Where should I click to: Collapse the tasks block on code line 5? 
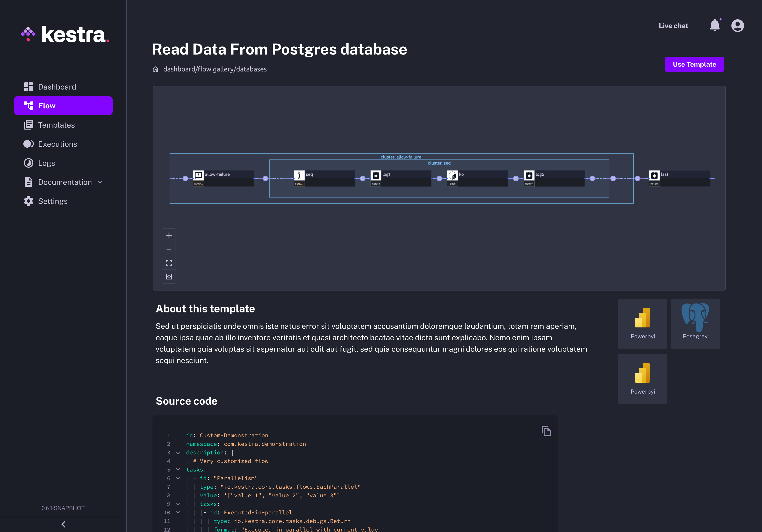pyautogui.click(x=178, y=470)
